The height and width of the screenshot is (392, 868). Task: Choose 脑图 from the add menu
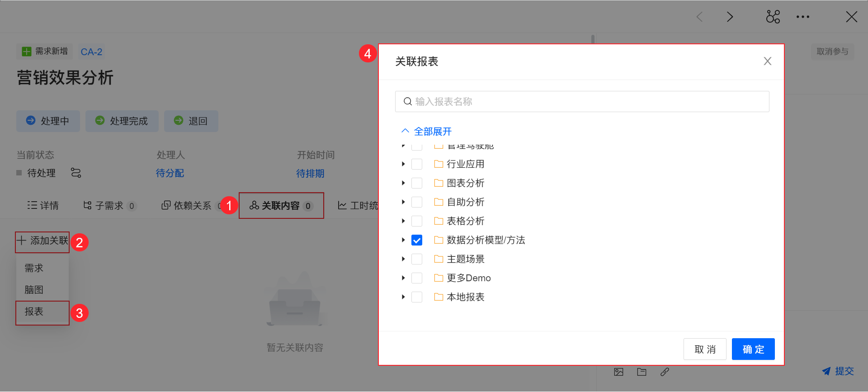pos(42,290)
